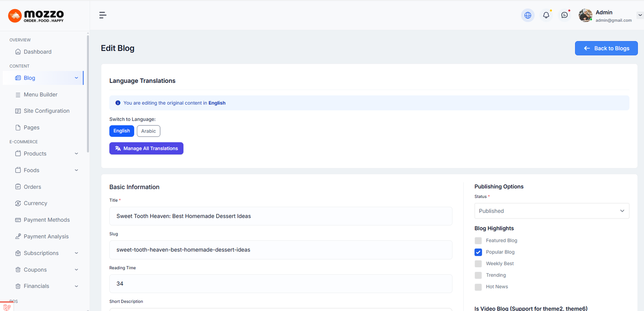Click the Laravel debug icon at bottom-left
Viewport: 644px width, 311px height.
pyautogui.click(x=7, y=307)
